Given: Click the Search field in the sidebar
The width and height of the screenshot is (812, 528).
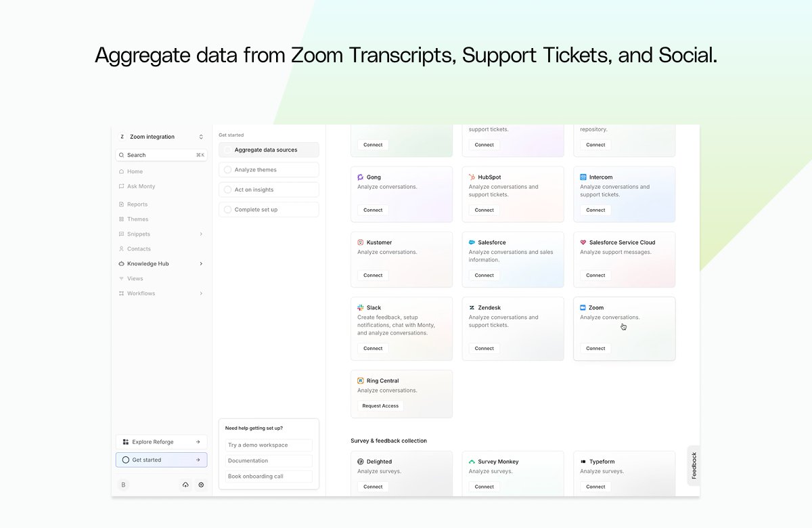Looking at the screenshot, I should 161,155.
